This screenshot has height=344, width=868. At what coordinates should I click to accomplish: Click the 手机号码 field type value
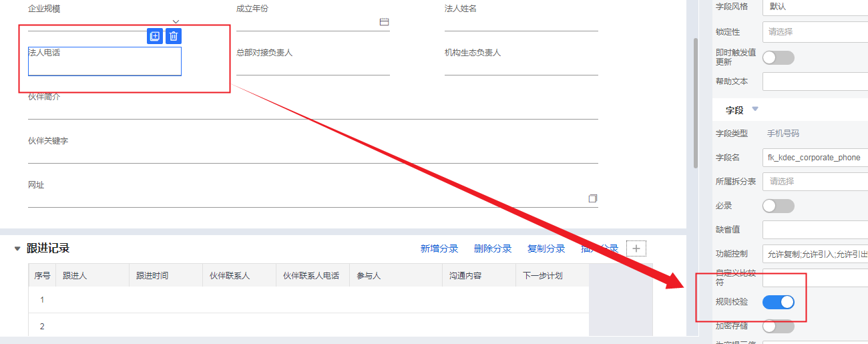pos(783,133)
